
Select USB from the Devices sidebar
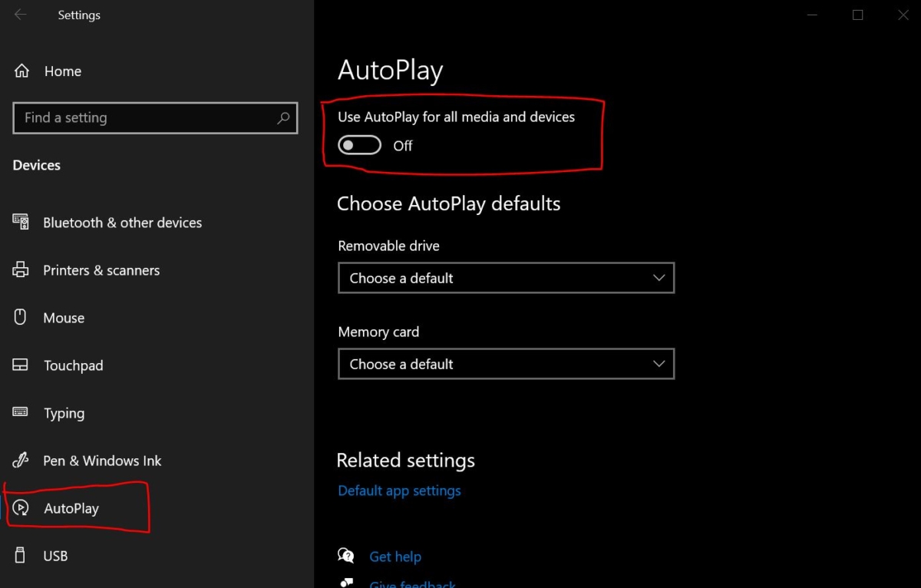coord(54,555)
